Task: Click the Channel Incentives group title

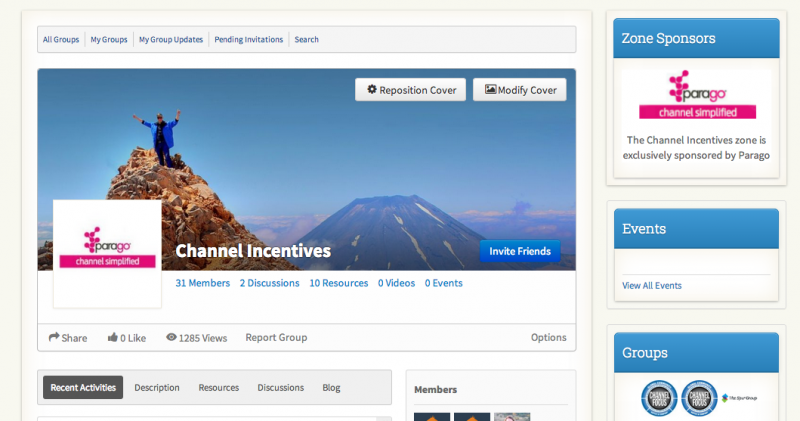Action: (x=253, y=251)
